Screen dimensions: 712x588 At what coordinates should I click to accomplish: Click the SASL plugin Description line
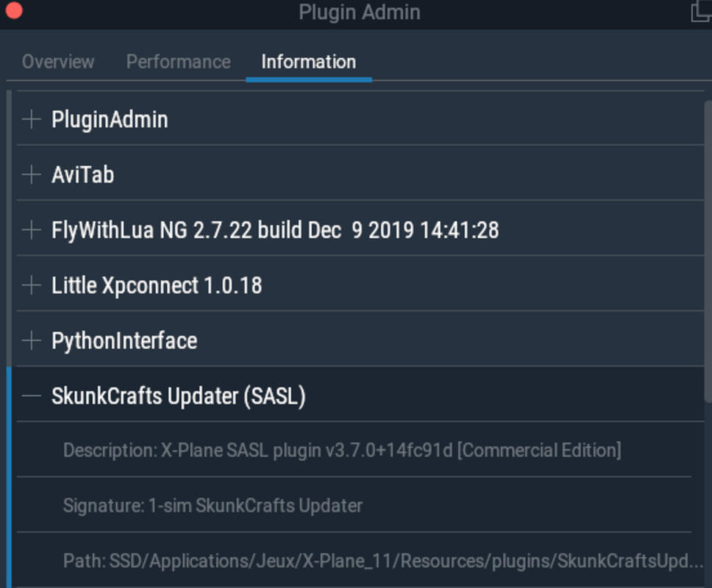342,451
